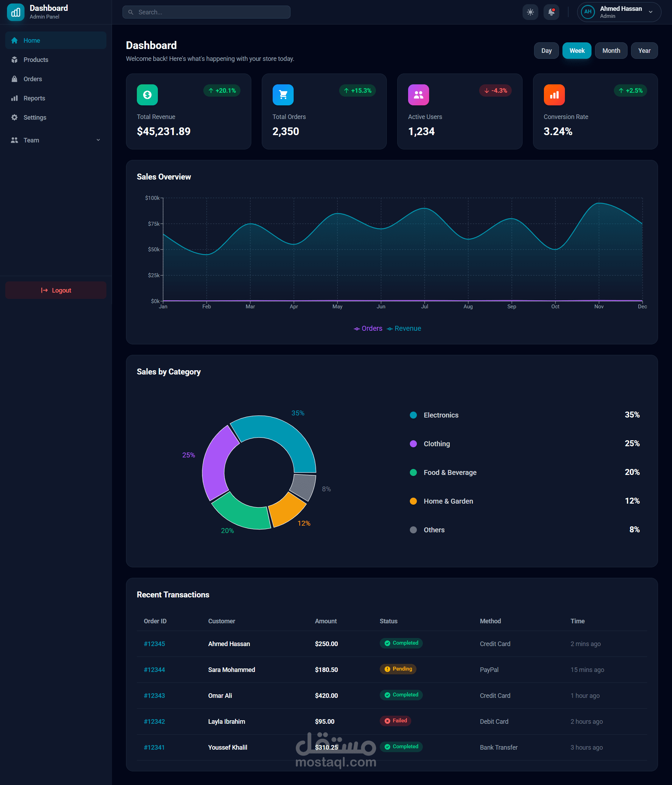Open Reports from the sidebar
Screen dimensions: 672x785
point(34,98)
